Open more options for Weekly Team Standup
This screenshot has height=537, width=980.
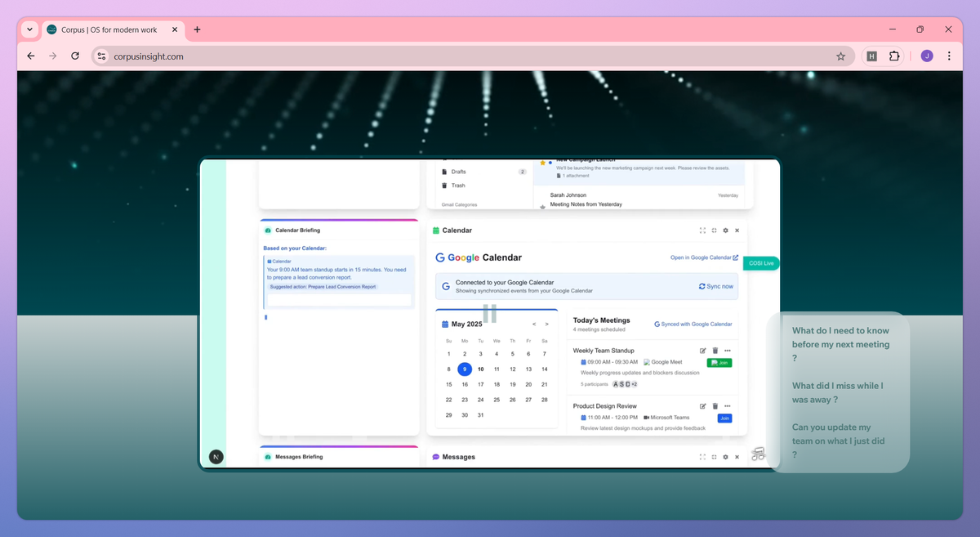(728, 351)
